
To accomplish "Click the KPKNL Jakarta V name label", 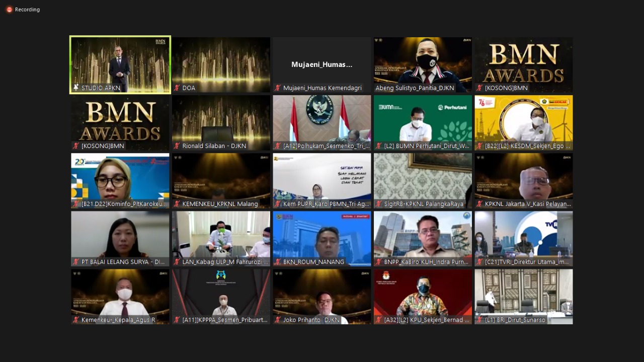I will [x=528, y=204].
